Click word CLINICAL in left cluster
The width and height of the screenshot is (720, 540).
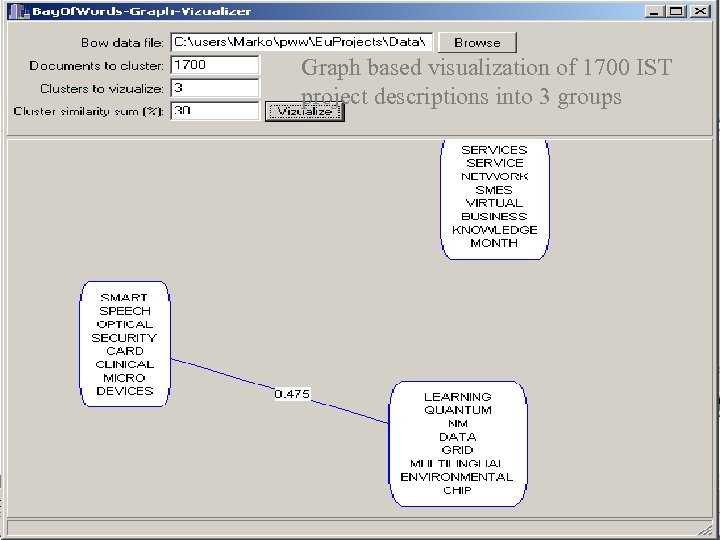point(124,365)
